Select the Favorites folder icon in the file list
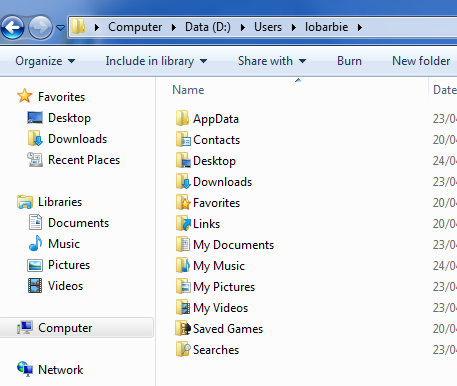The width and height of the screenshot is (457, 386). coord(183,202)
